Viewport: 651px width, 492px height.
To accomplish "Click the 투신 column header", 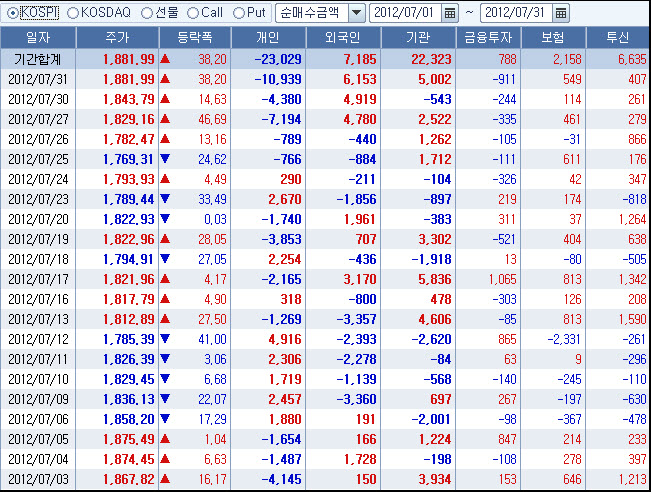I will (618, 38).
